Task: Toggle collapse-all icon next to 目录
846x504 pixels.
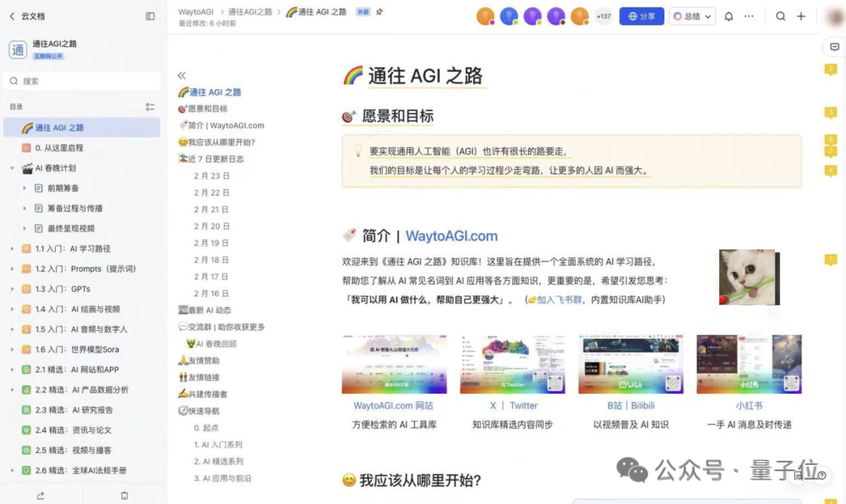Action: (150, 107)
